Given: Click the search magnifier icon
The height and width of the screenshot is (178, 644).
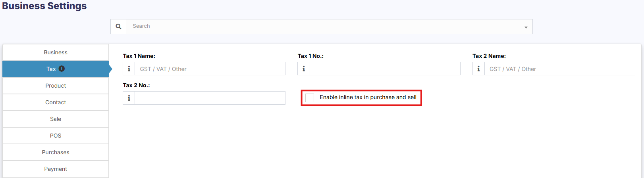Looking at the screenshot, I should [118, 27].
